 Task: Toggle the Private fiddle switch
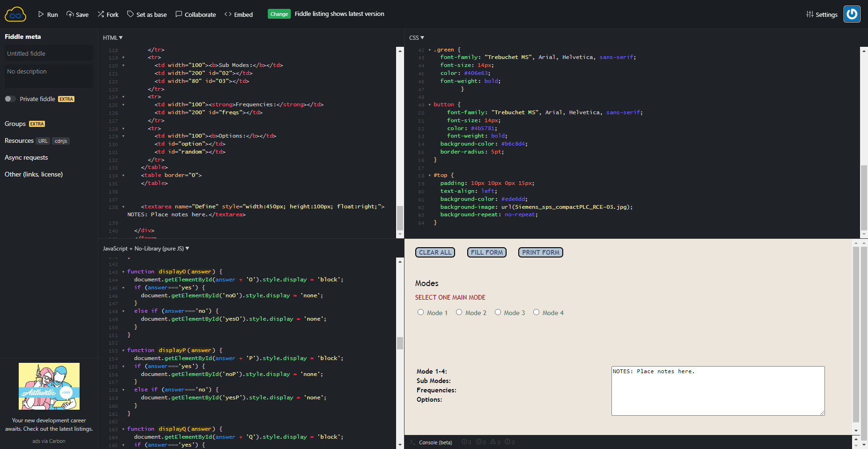pos(10,99)
